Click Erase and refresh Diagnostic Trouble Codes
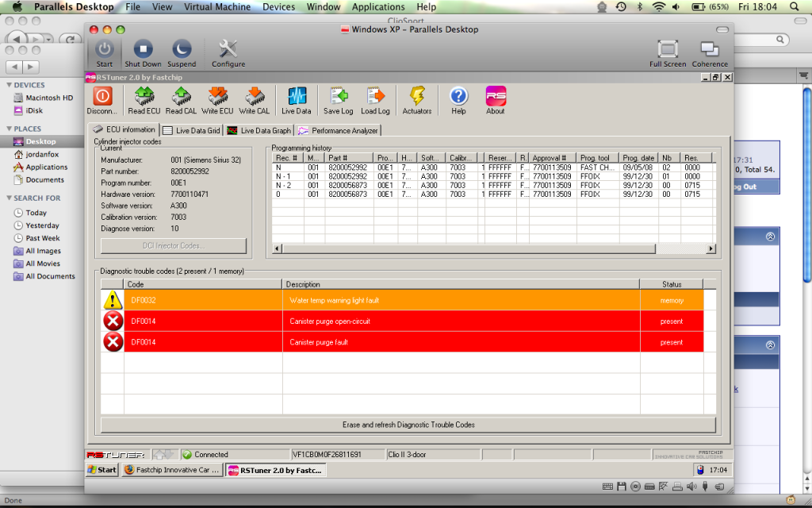Image resolution: width=812 pixels, height=508 pixels. coord(408,425)
